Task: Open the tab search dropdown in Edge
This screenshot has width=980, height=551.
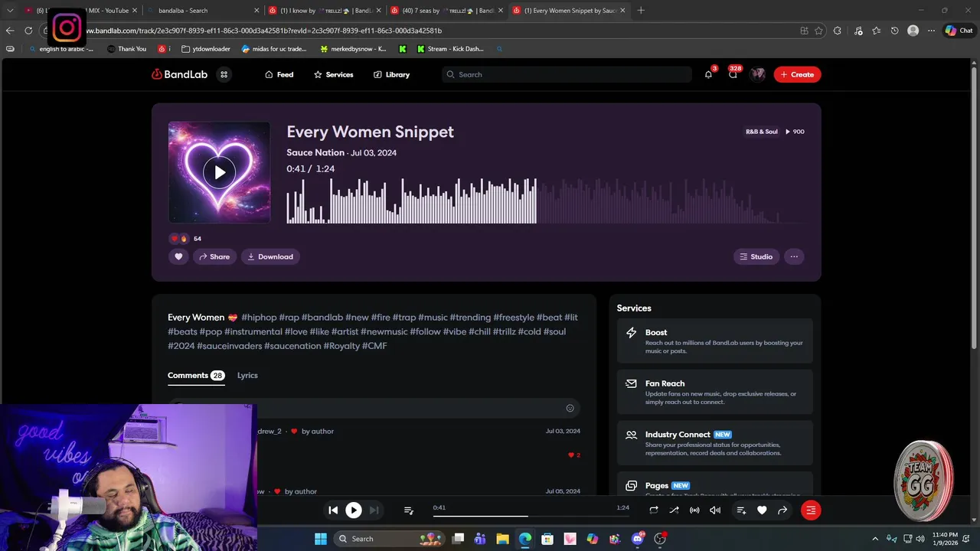Action: [10, 11]
